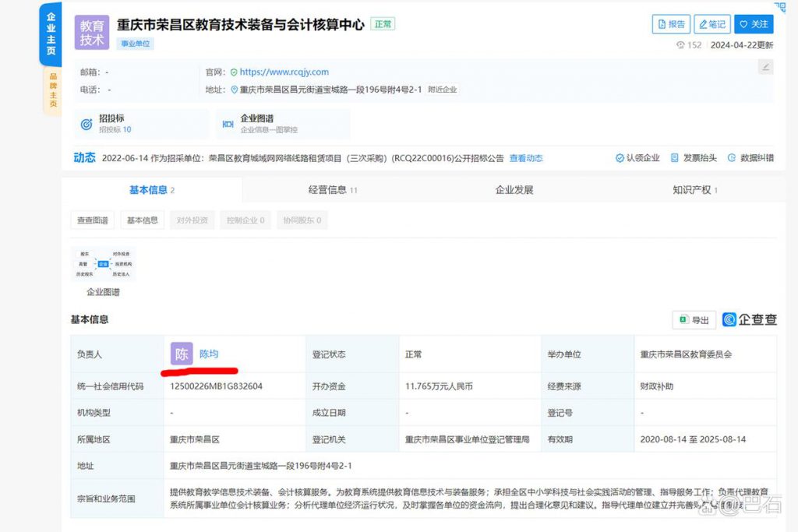Click the 教育技术 company logo icon

click(x=92, y=33)
